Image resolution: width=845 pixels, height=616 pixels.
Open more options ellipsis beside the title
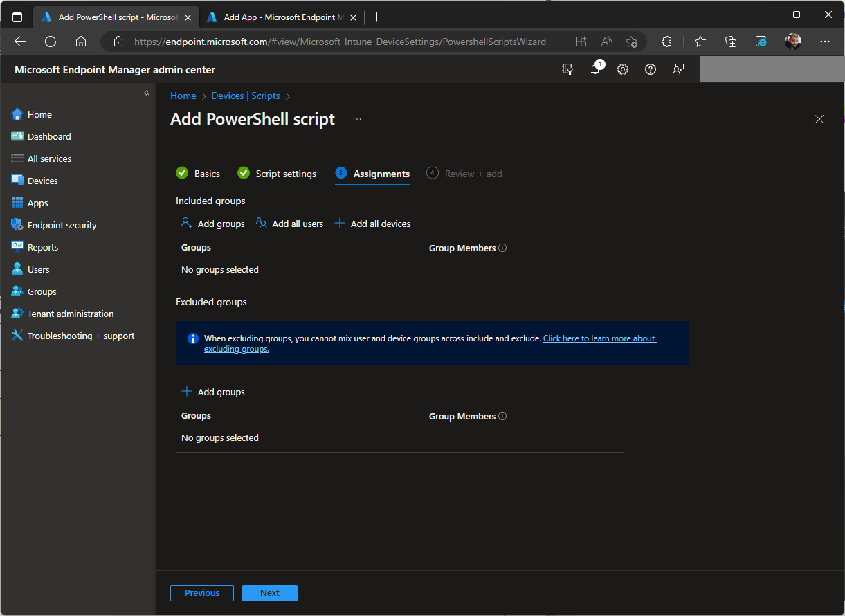click(x=357, y=119)
